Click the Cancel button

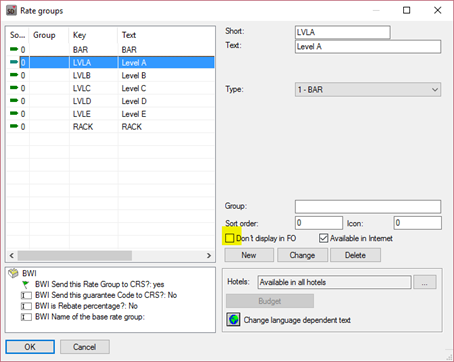pos(85,347)
